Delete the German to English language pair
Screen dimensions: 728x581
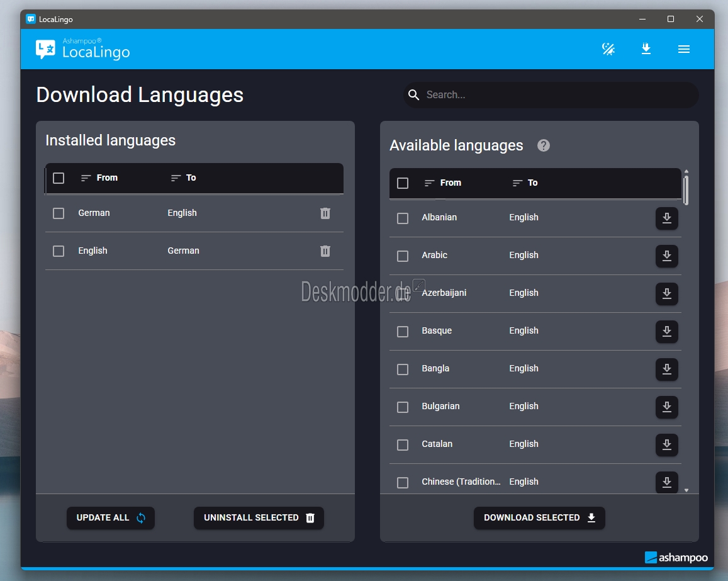[325, 213]
